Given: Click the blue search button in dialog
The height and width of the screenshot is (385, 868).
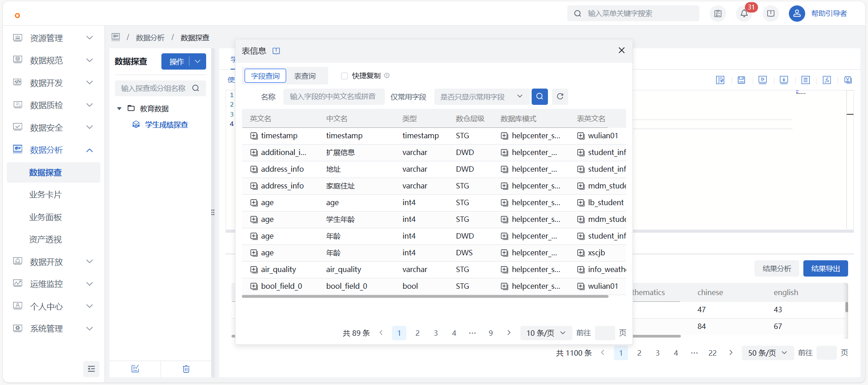Looking at the screenshot, I should point(540,96).
